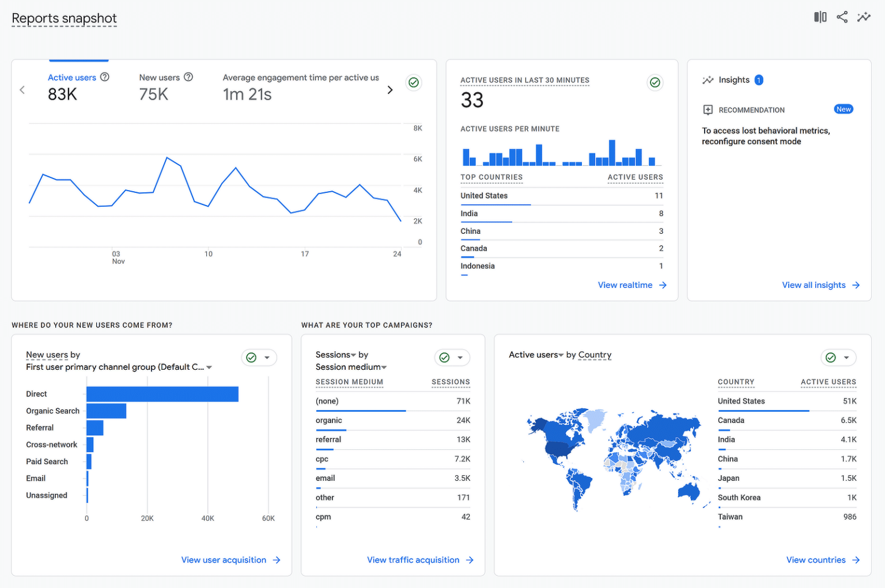The height and width of the screenshot is (588, 885).
Task: Open chart options dropdown on the Country map card
Action: pyautogui.click(x=846, y=358)
